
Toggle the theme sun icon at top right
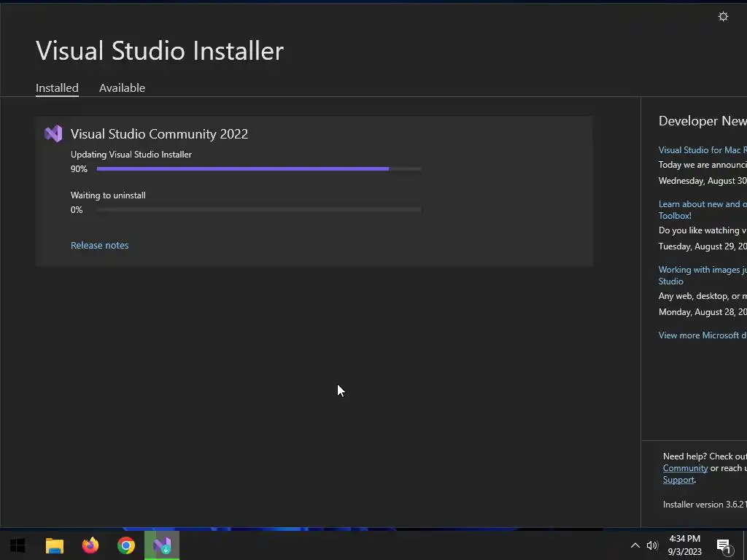point(723,17)
